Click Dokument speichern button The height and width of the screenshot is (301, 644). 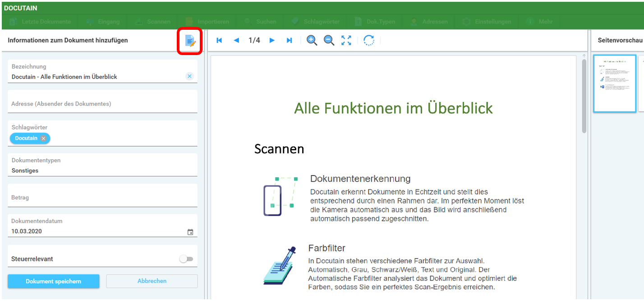54,281
